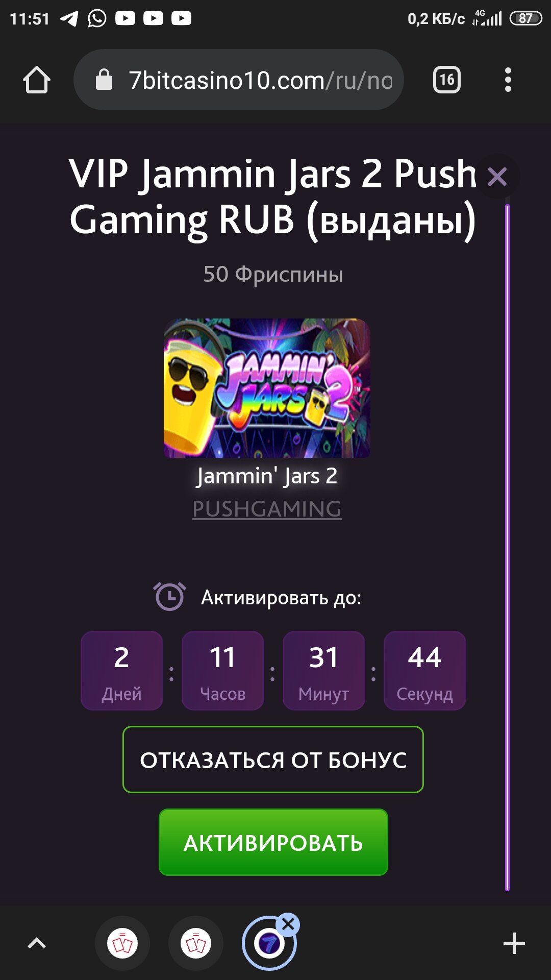The width and height of the screenshot is (551, 980).
Task: Click the АКТИВИРОВАТЬ button
Action: (x=273, y=842)
